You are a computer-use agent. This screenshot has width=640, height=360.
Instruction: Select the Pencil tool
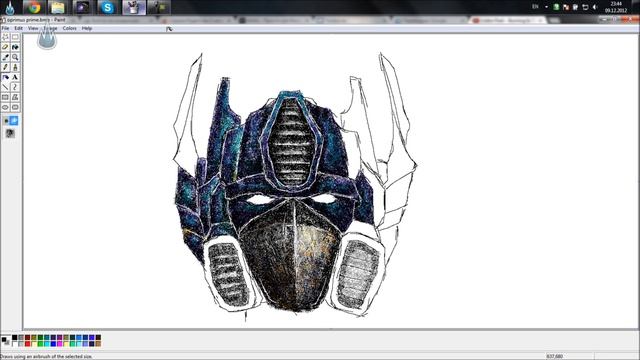click(x=5, y=67)
